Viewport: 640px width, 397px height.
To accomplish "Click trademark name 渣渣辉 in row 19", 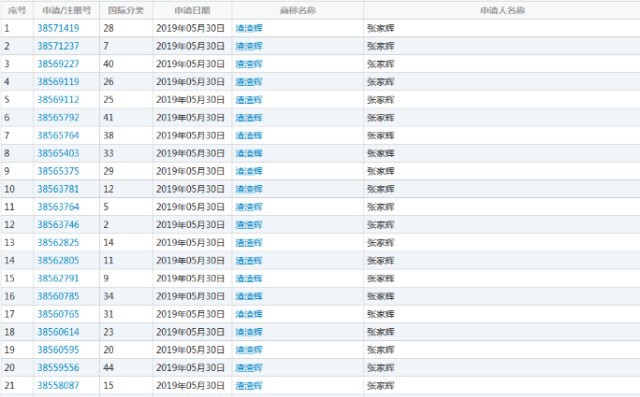I will coord(249,350).
